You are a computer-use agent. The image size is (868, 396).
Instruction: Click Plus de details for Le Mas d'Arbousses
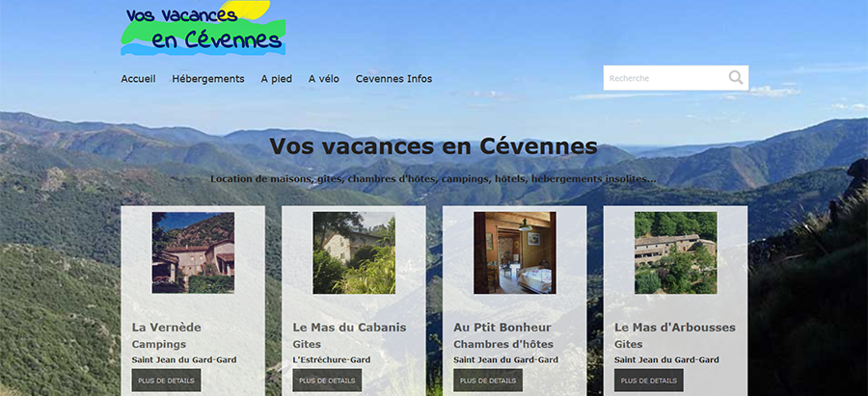649,381
